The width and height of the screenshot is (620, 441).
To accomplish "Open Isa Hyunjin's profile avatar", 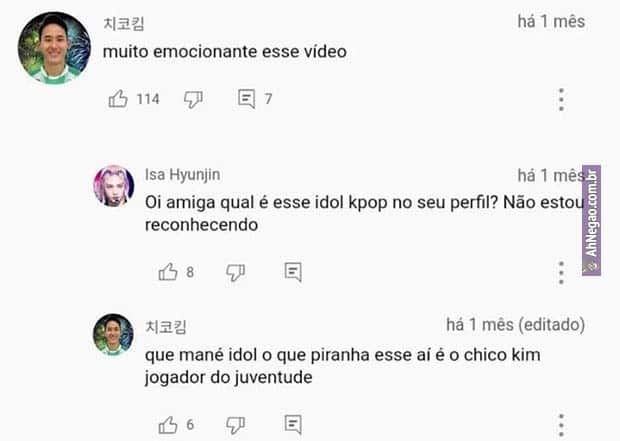I will [113, 186].
